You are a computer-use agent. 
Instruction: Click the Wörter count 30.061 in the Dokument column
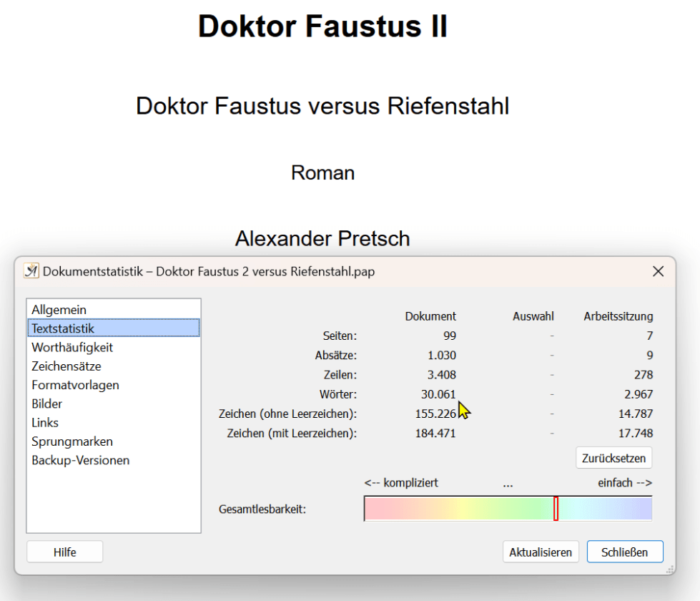coord(438,394)
